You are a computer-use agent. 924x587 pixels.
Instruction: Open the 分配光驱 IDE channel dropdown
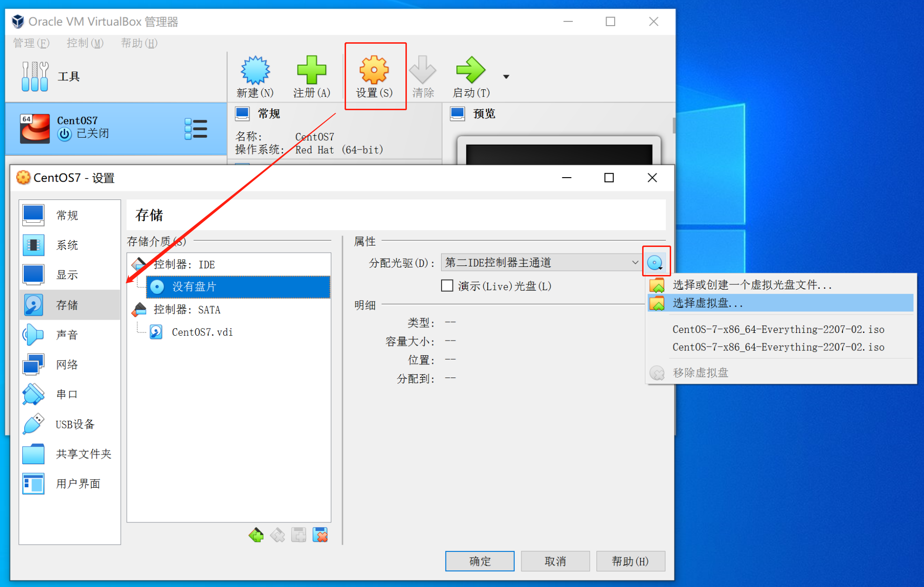click(x=541, y=263)
